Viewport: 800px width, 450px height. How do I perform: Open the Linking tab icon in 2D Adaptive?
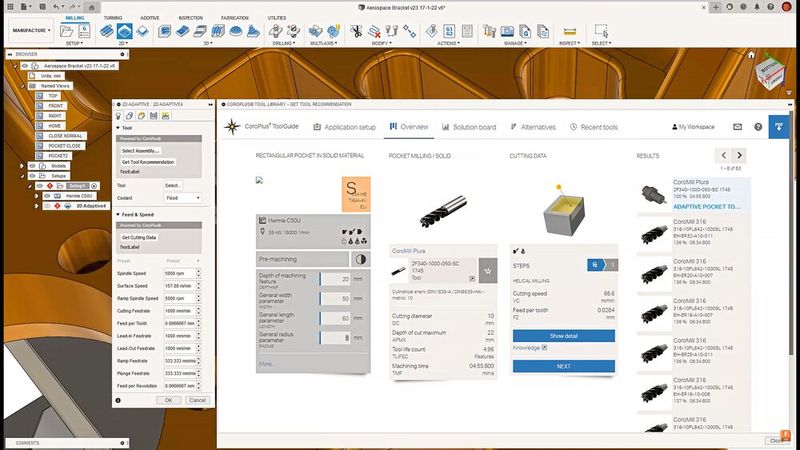165,116
